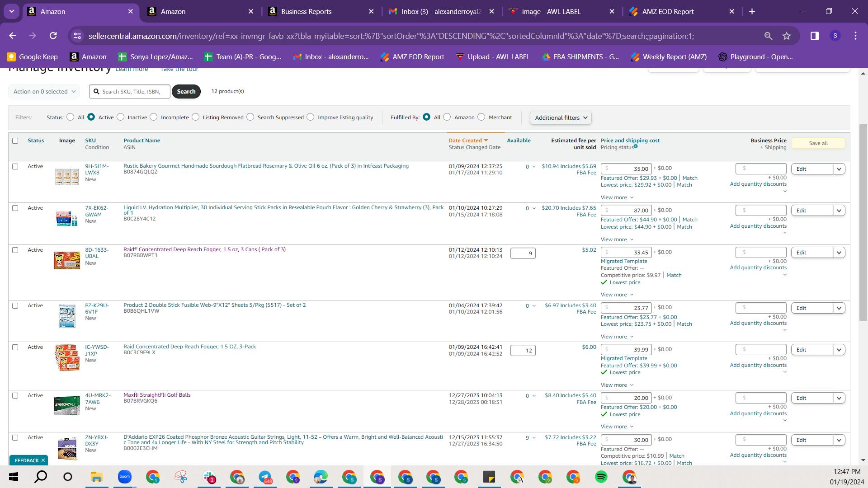The image size is (868, 488).
Task: Filter Fulfilled By Merchant
Action: [x=481, y=117]
